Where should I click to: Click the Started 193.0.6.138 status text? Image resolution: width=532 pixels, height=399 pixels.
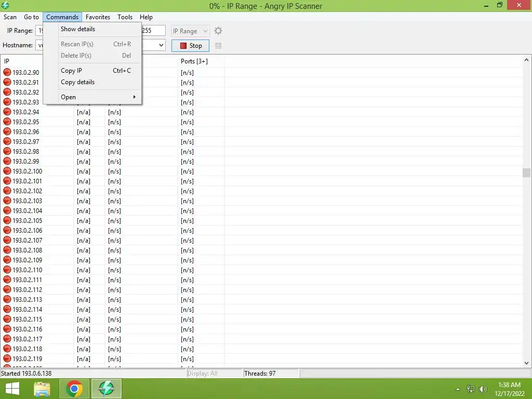[x=26, y=373]
